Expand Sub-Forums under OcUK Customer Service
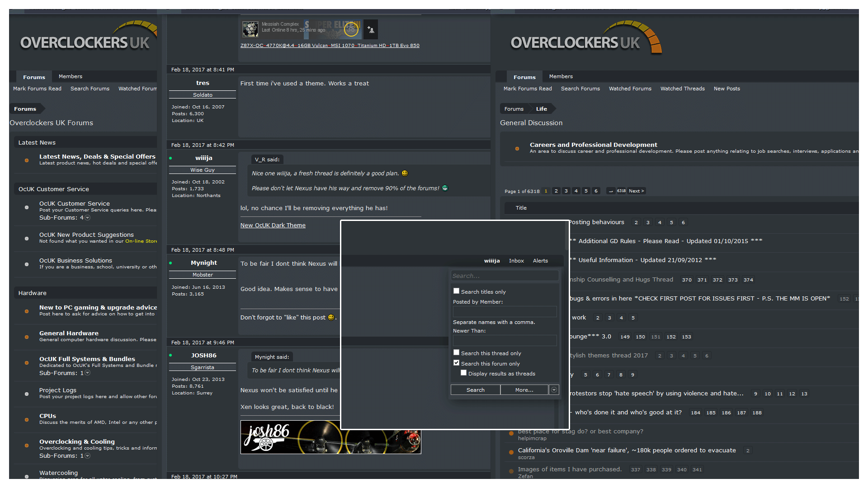Image resolution: width=868 pixels, height=488 pixels. point(87,217)
